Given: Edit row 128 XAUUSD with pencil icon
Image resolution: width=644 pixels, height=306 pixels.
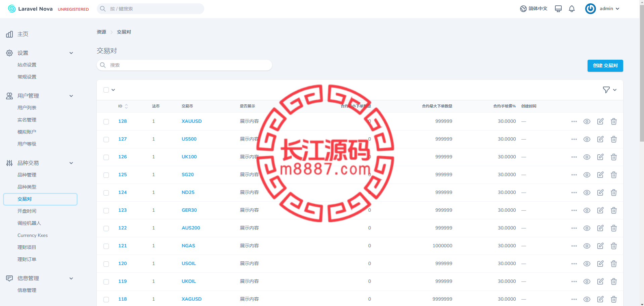Looking at the screenshot, I should tap(600, 121).
